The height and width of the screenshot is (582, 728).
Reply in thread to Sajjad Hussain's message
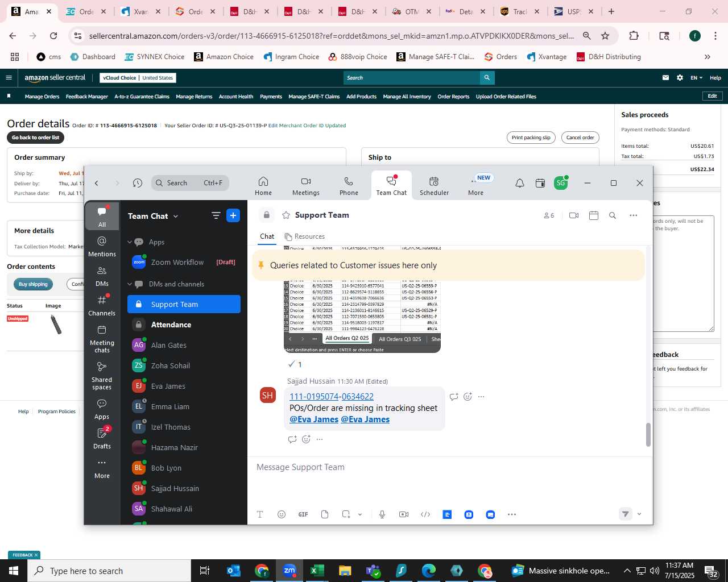point(454,397)
